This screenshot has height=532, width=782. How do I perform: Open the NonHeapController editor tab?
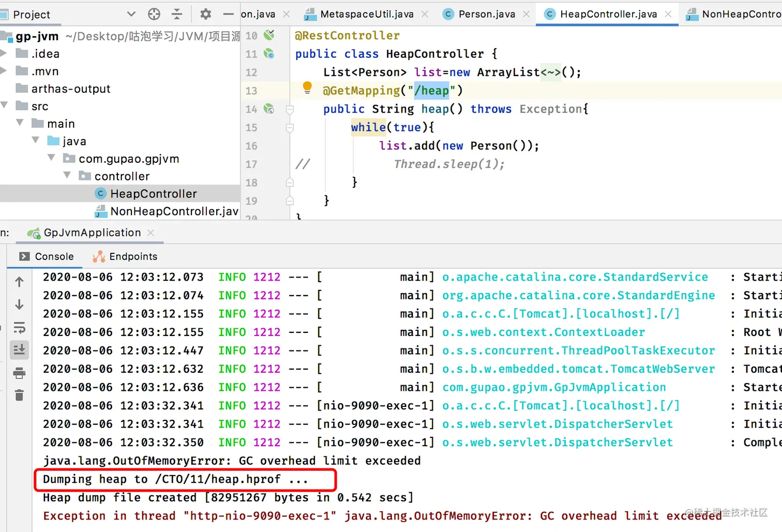733,14
